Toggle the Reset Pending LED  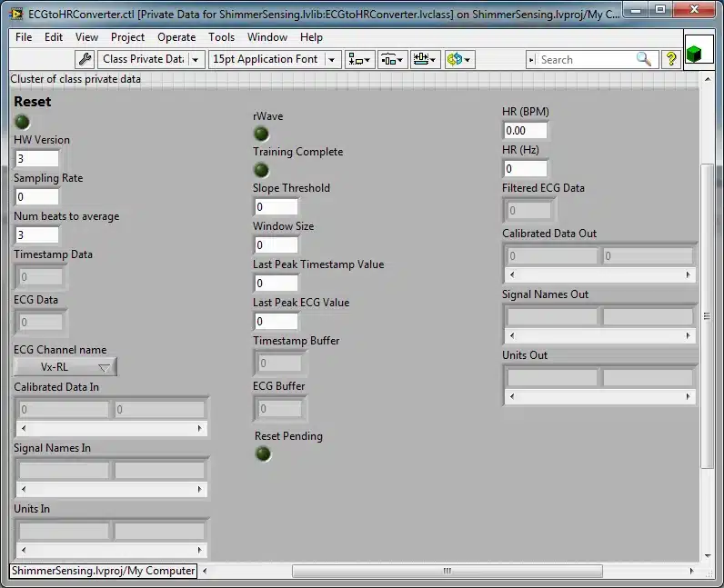click(263, 453)
